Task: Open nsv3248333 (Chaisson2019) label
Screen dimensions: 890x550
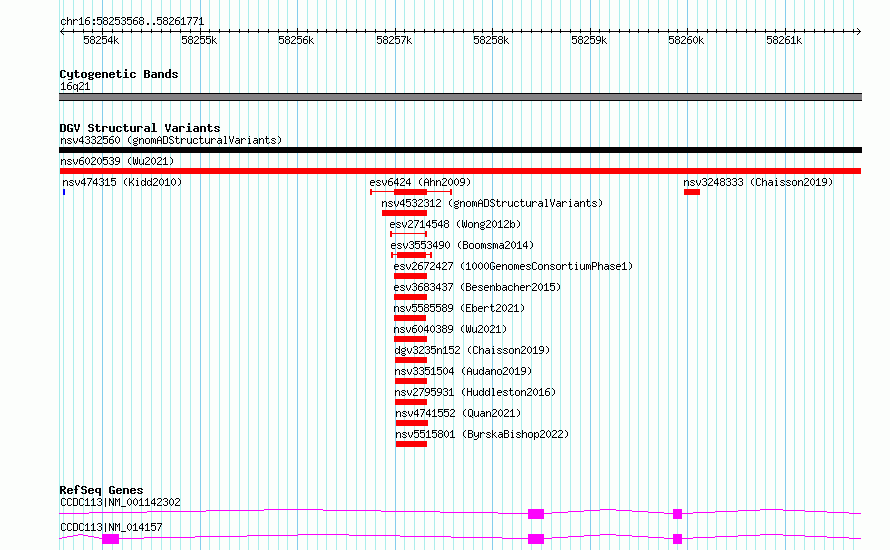Action: point(758,182)
